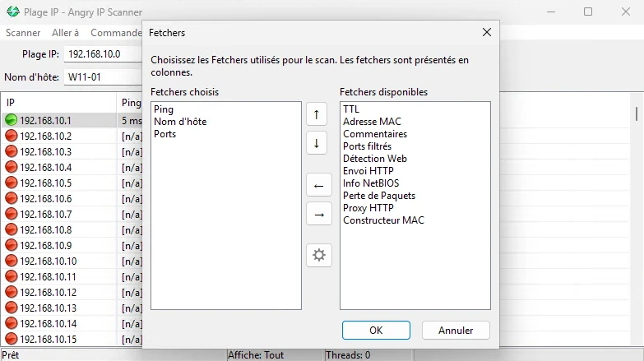Viewport: 644px width, 361px height.
Task: Click the move down arrow button
Action: (317, 142)
